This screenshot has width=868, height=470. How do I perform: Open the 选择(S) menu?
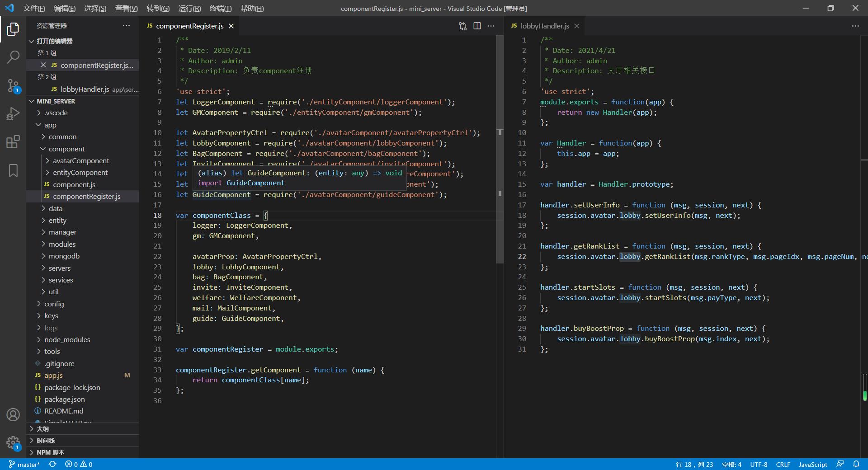pos(95,8)
